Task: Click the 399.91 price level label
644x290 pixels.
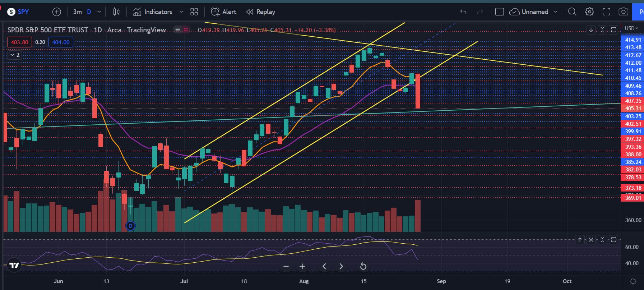Action: 633,132
